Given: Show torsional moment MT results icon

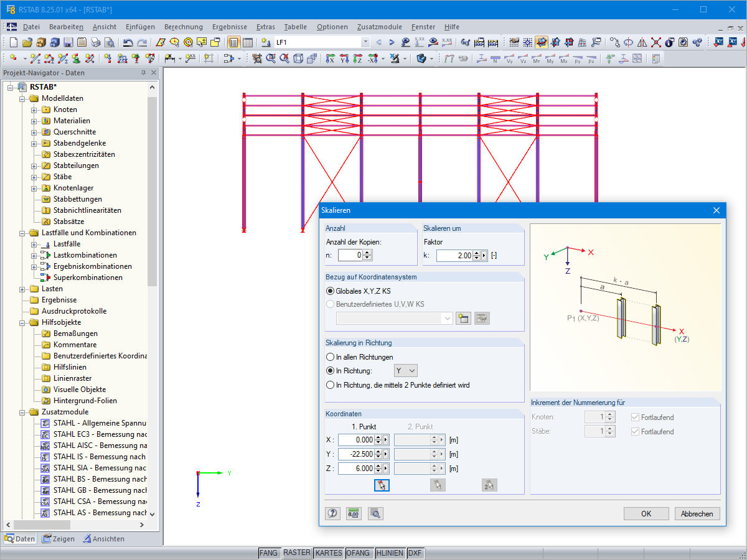Looking at the screenshot, I should [537, 58].
